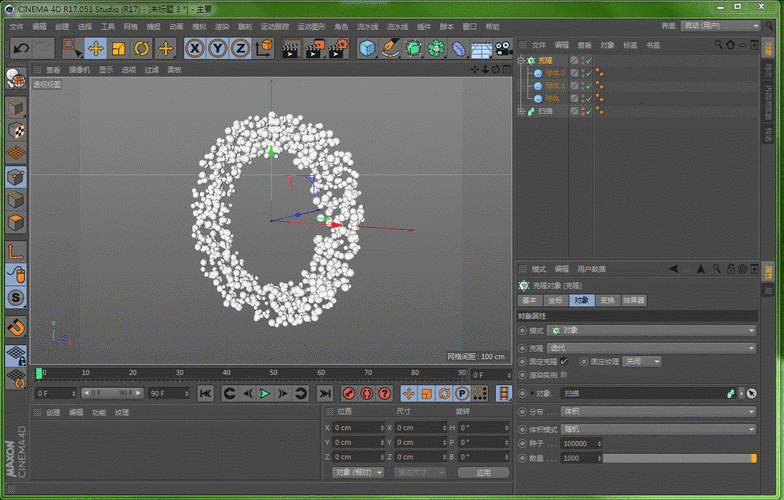
Task: Toggle the X axis lock icon
Action: coord(194,48)
